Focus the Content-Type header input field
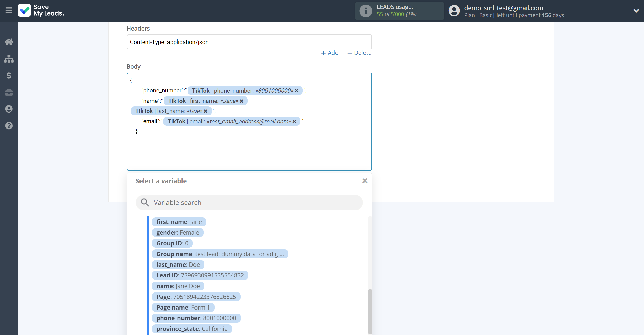Viewport: 644px width, 335px height. [x=249, y=42]
